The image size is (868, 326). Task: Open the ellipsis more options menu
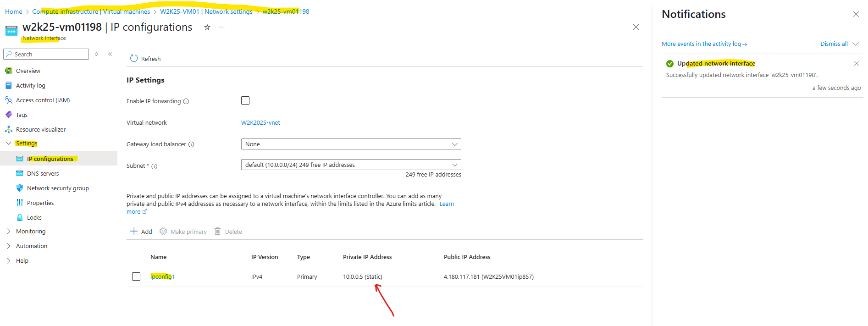click(222, 28)
